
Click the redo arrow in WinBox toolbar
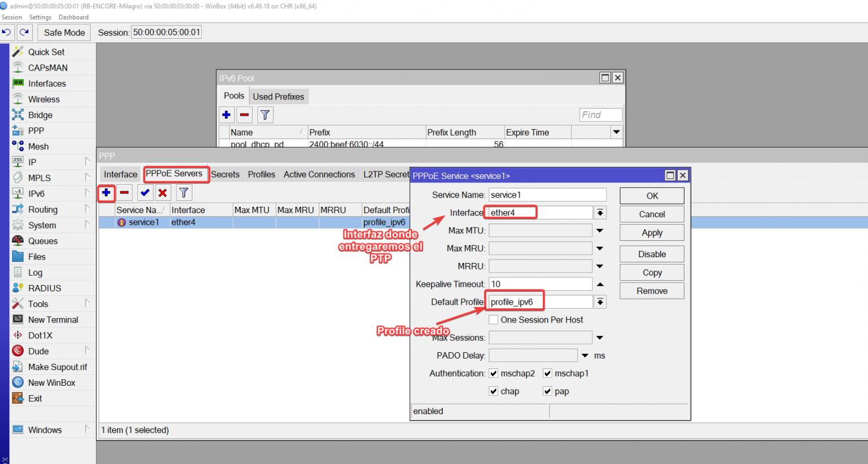(x=24, y=32)
